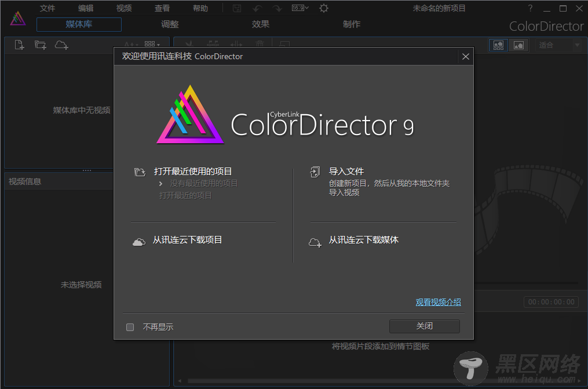Click the 关闭 button
Viewport: 588px width, 389px height.
click(425, 326)
